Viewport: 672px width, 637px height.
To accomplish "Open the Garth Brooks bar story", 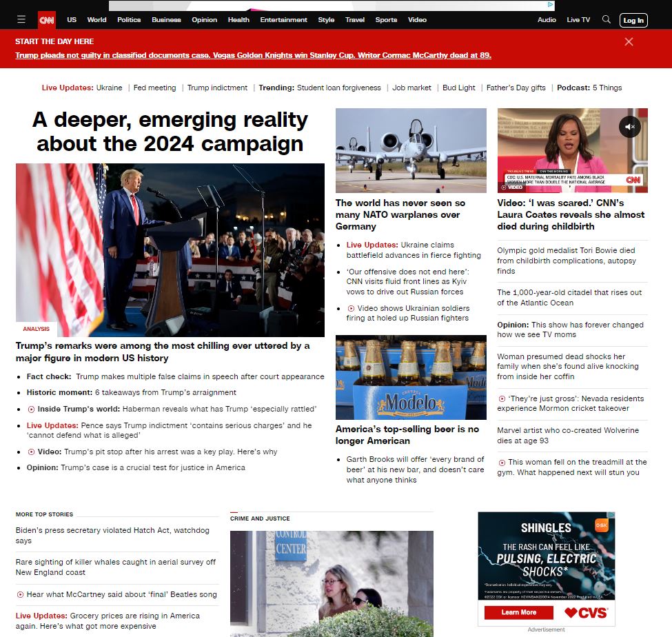I will [x=416, y=469].
